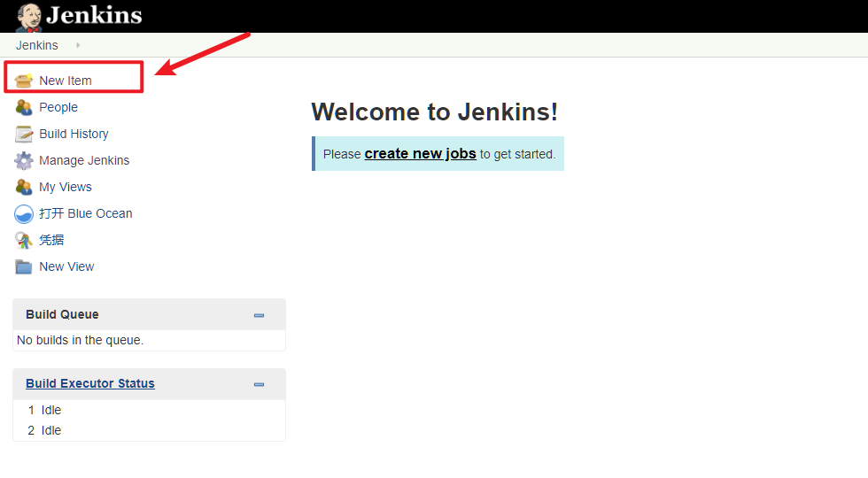Image resolution: width=868 pixels, height=478 pixels.
Task: Click the Build Queue heading text
Action: point(63,314)
